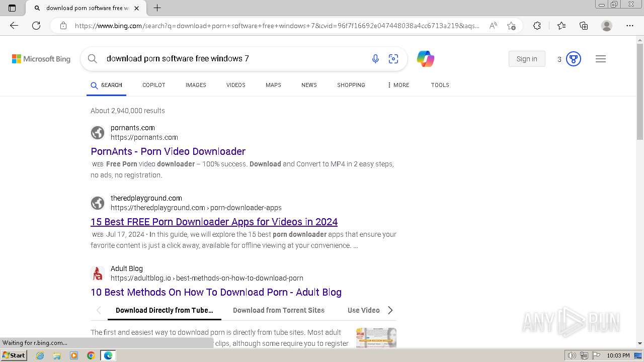Switch to the Shopping tab
644x362 pixels.
(x=351, y=85)
